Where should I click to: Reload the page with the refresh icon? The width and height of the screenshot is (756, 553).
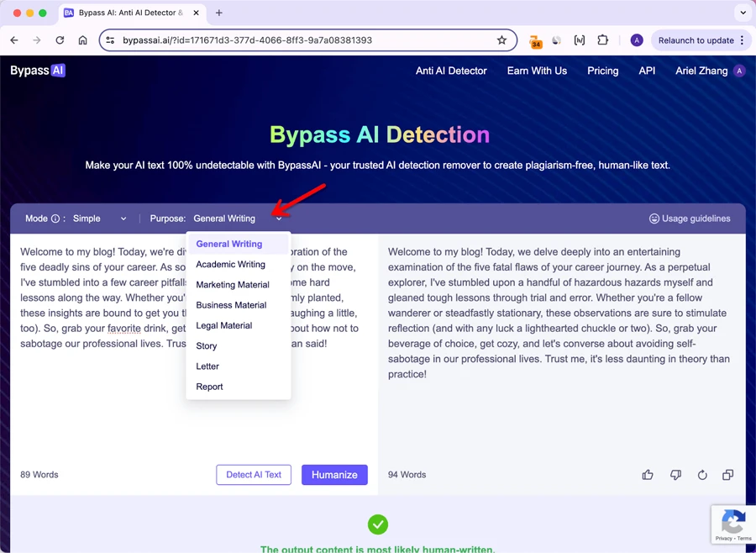pyautogui.click(x=60, y=40)
